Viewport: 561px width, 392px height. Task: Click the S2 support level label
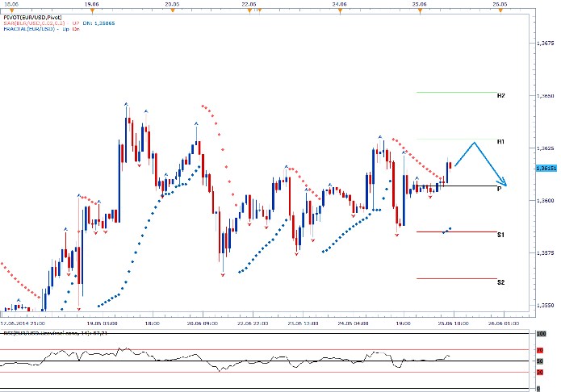(500, 282)
